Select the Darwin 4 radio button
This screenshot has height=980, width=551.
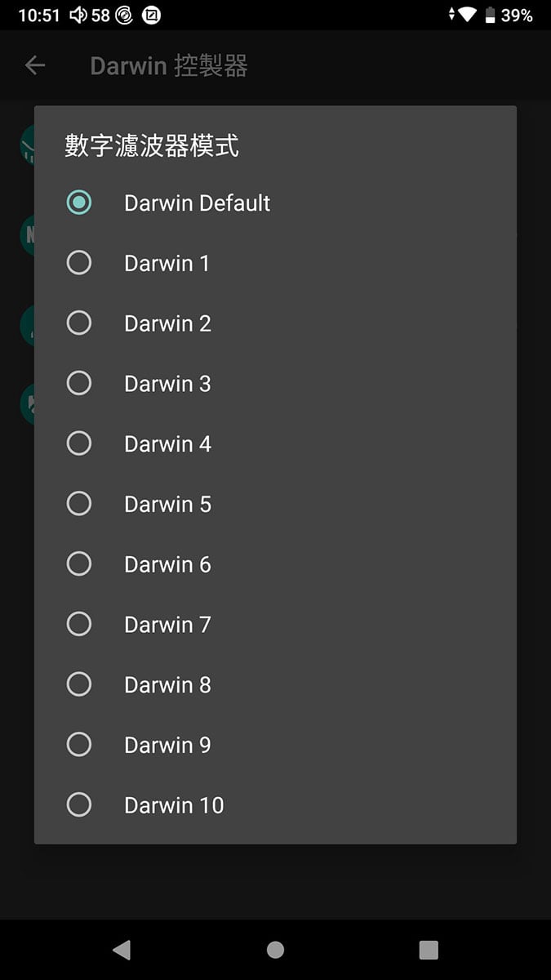(79, 443)
